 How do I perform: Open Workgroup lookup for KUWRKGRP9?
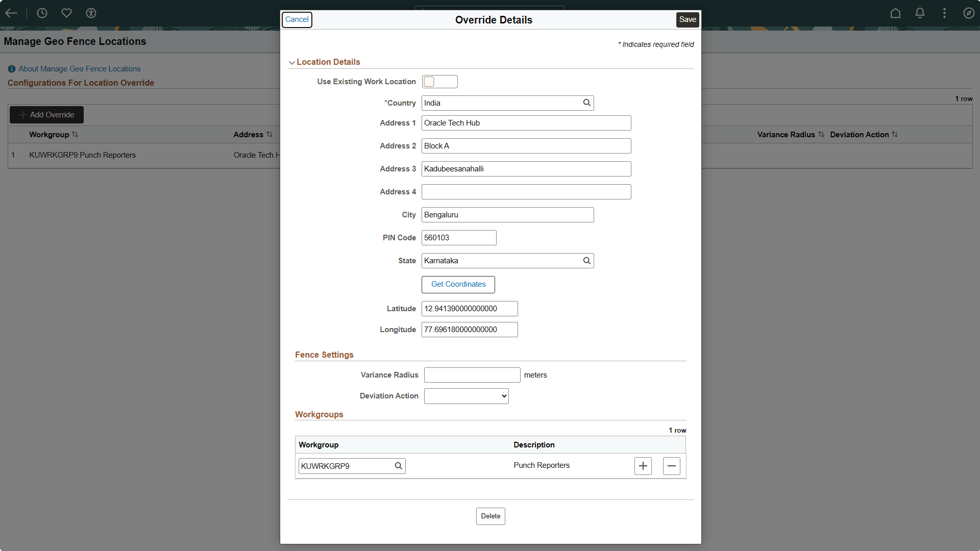pyautogui.click(x=398, y=466)
